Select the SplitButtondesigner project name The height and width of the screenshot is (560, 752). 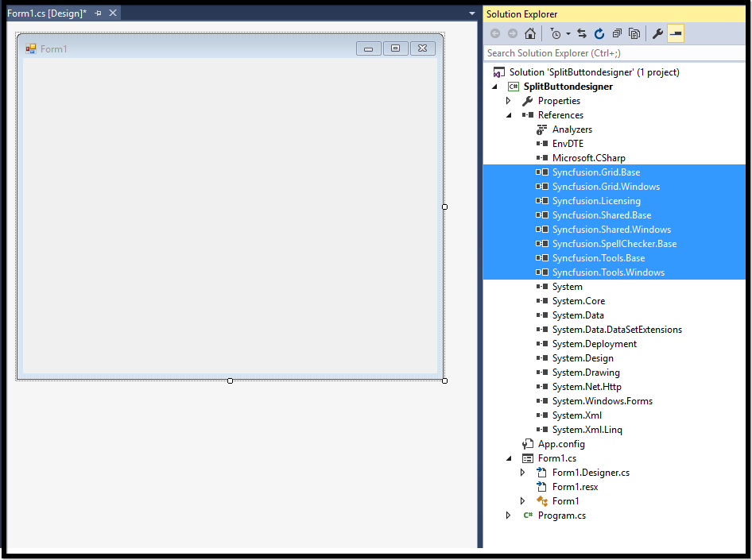[568, 87]
